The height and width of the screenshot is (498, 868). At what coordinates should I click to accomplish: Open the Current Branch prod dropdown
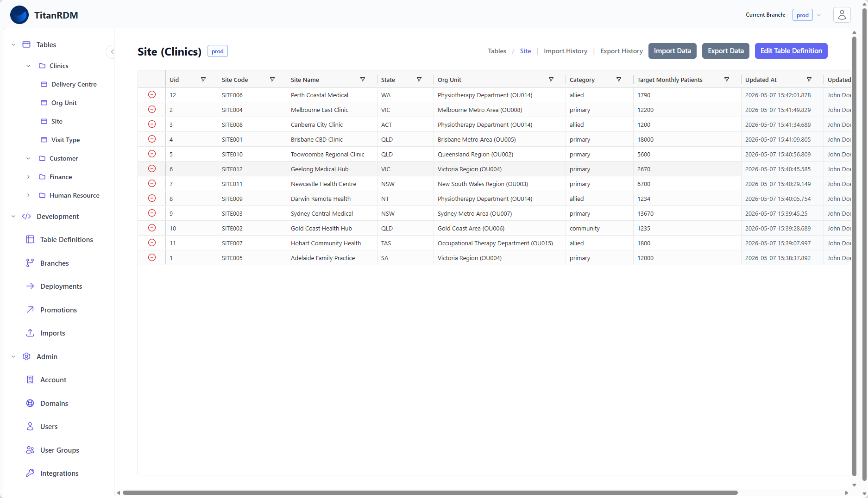pos(807,15)
